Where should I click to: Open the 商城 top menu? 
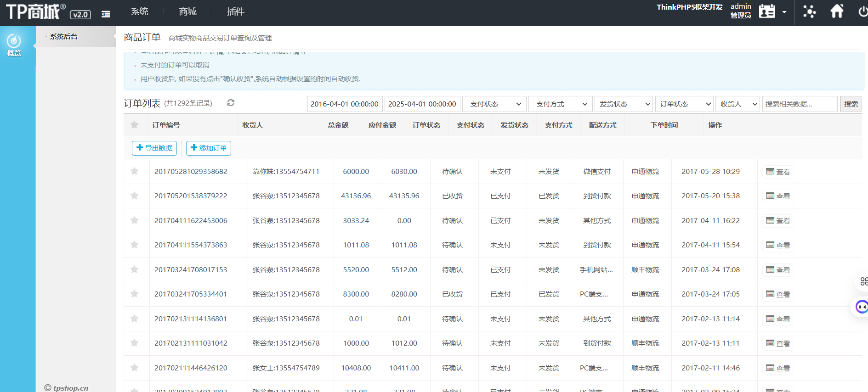[x=187, y=11]
